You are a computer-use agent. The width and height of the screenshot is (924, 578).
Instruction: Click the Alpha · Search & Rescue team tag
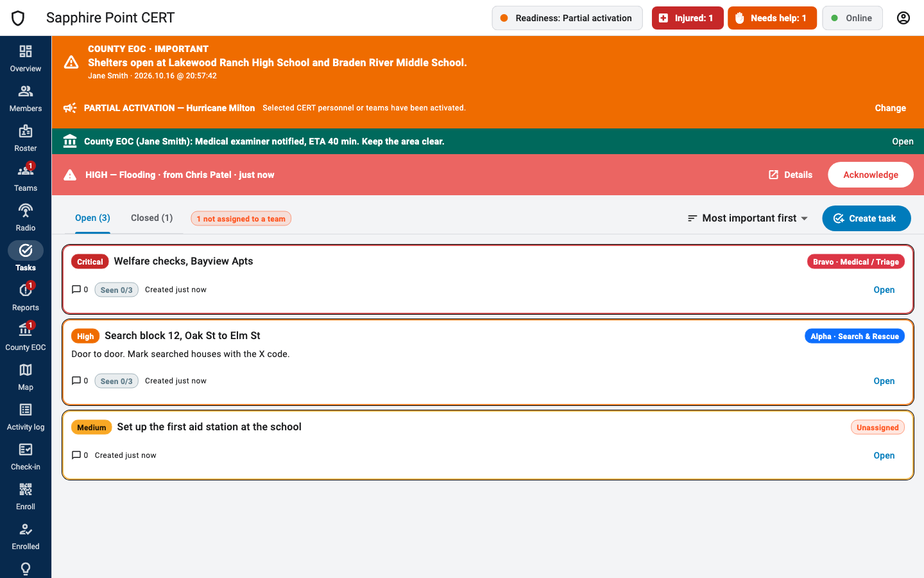(854, 337)
